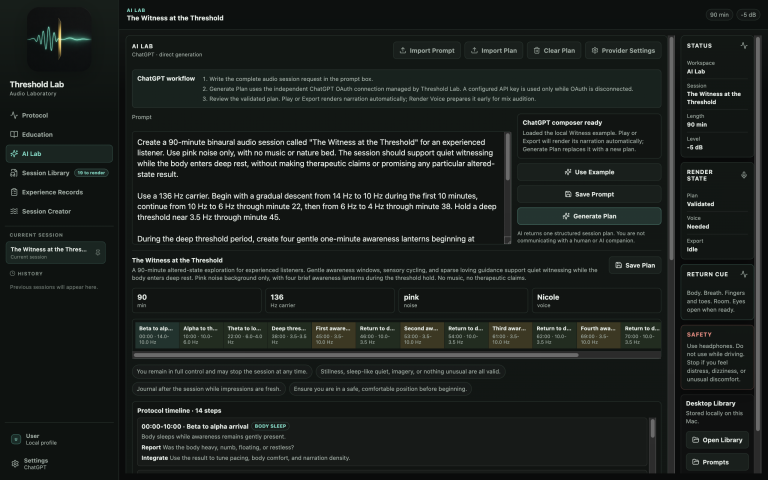Select the 'Second aw...' timeline segment
Viewport: 768px width, 480px height.
coord(422,336)
